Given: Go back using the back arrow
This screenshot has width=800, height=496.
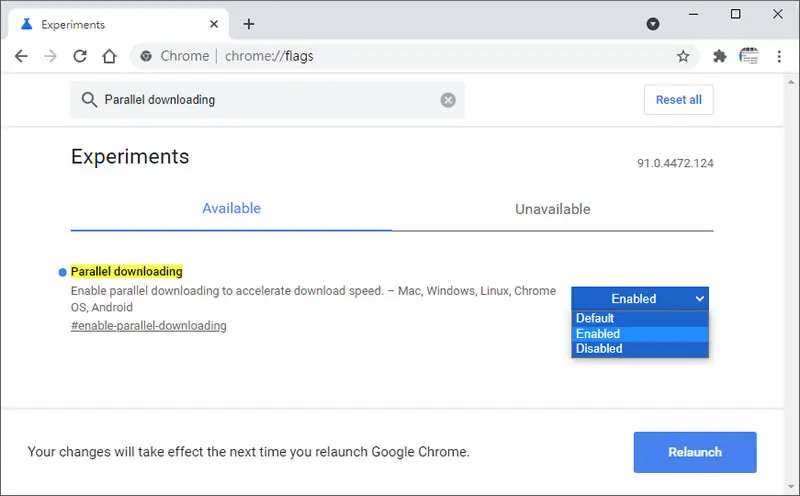Looking at the screenshot, I should pyautogui.click(x=21, y=56).
